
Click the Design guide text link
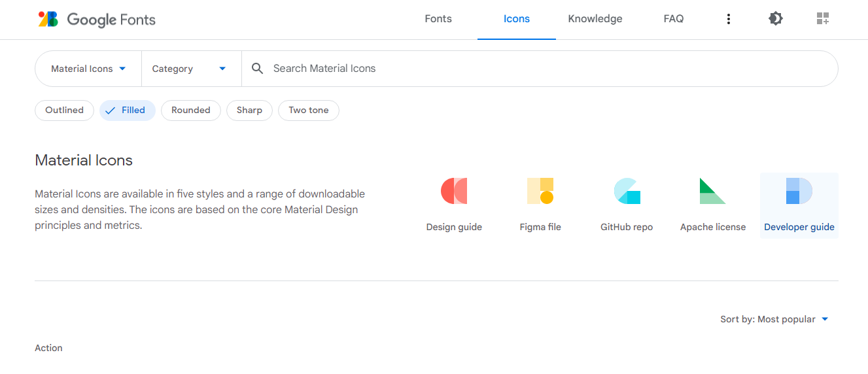[454, 228]
